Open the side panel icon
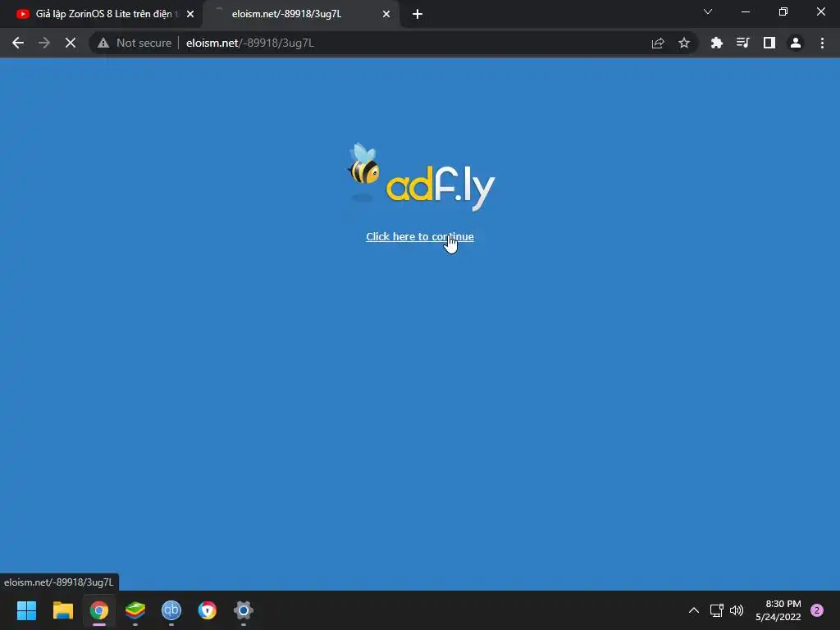This screenshot has height=630, width=840. [x=769, y=43]
